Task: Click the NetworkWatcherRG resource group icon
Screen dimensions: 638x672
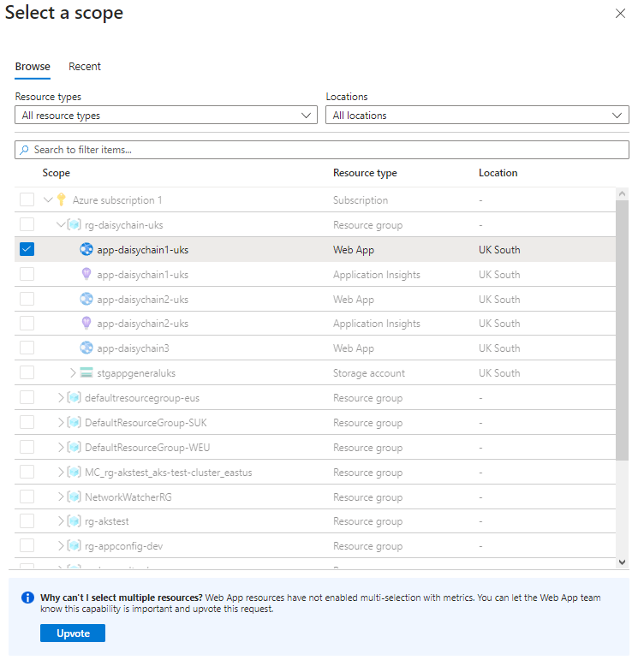Action: [74, 497]
